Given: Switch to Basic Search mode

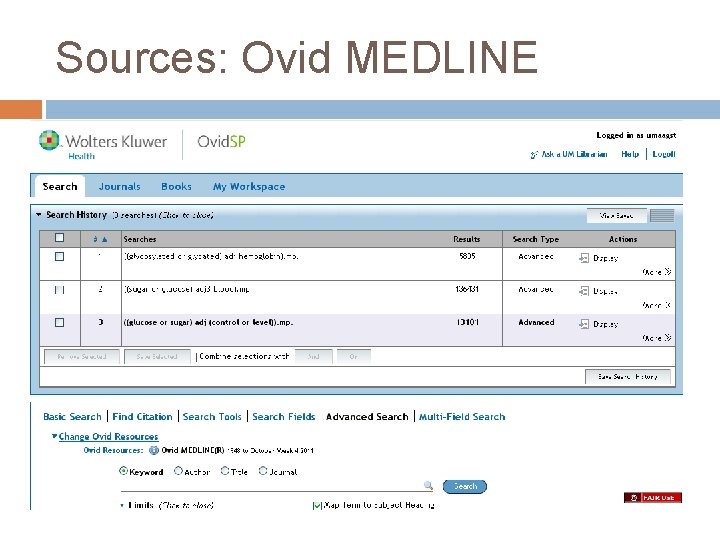Looking at the screenshot, I should [72, 416].
